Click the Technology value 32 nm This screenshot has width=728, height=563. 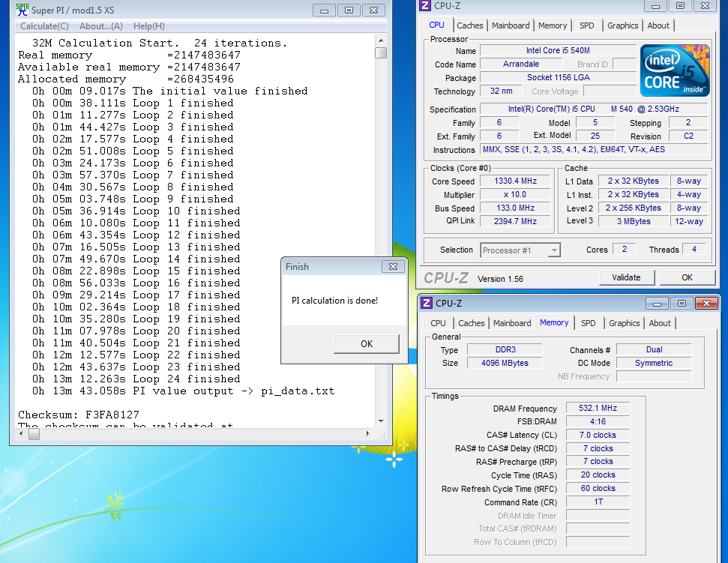coord(501,91)
